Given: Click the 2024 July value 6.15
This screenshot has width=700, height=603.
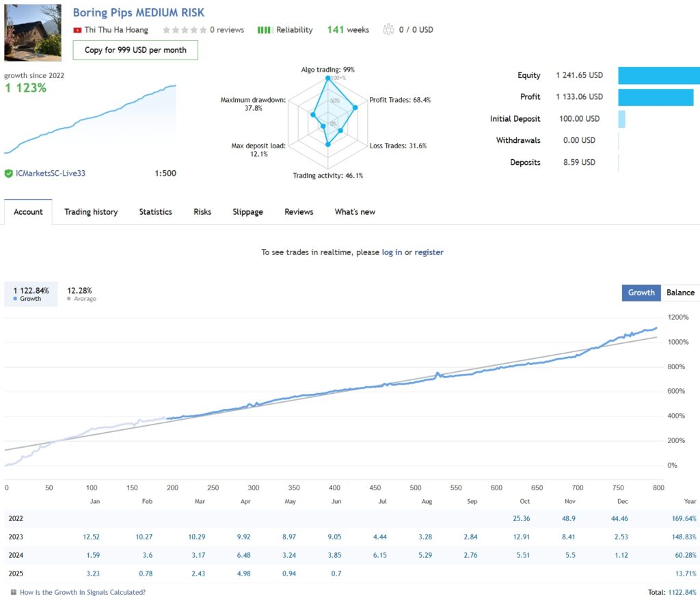Looking at the screenshot, I should pos(380,555).
